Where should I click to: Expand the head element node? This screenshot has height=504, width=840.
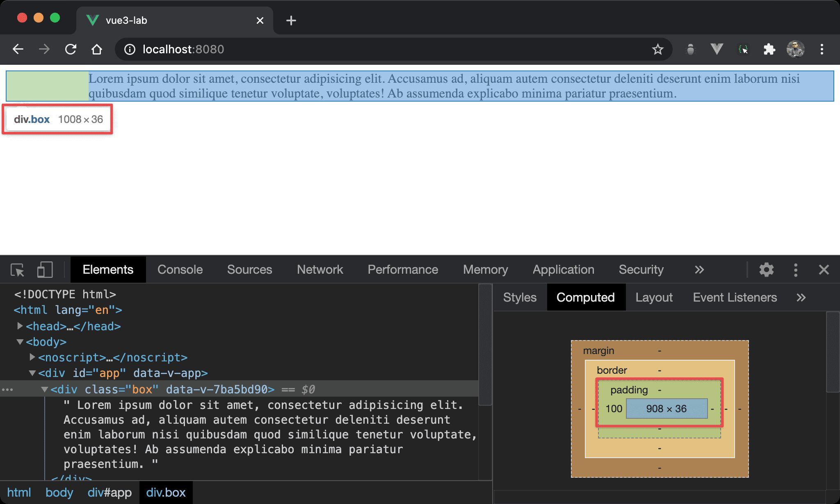click(x=20, y=326)
